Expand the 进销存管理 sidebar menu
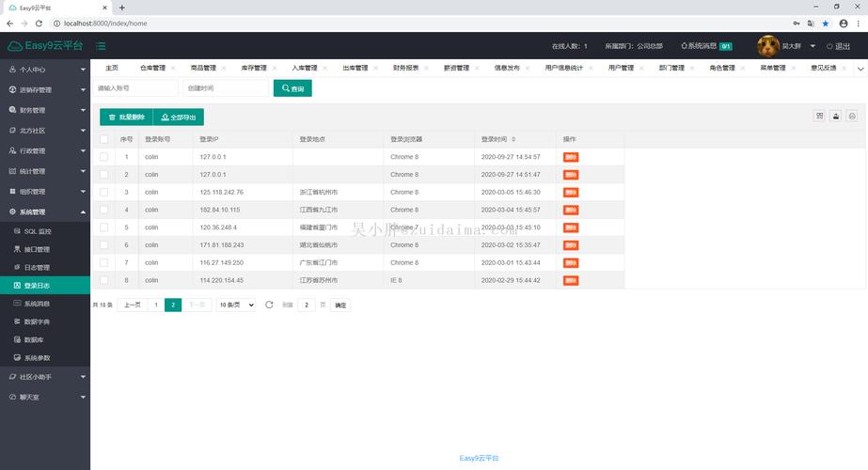The height and width of the screenshot is (470, 868). coord(45,89)
